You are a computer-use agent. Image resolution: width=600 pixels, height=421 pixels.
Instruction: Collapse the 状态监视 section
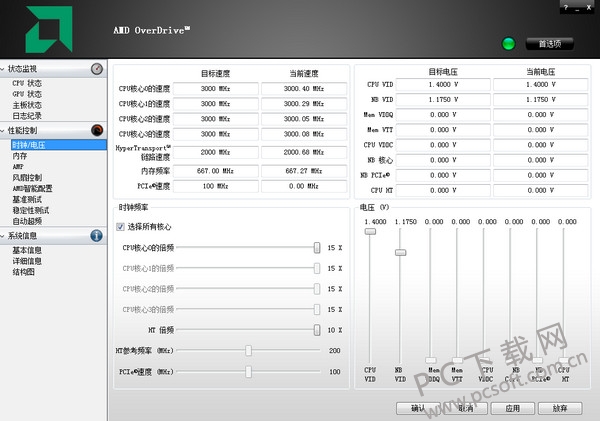(3, 69)
